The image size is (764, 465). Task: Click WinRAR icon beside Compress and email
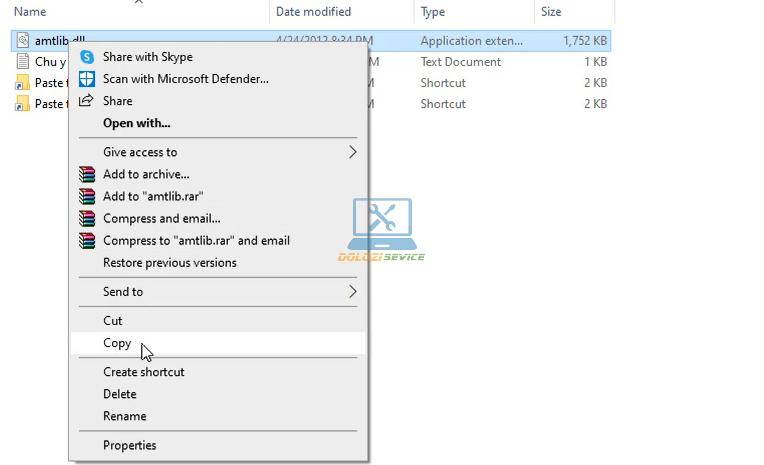pos(87,218)
